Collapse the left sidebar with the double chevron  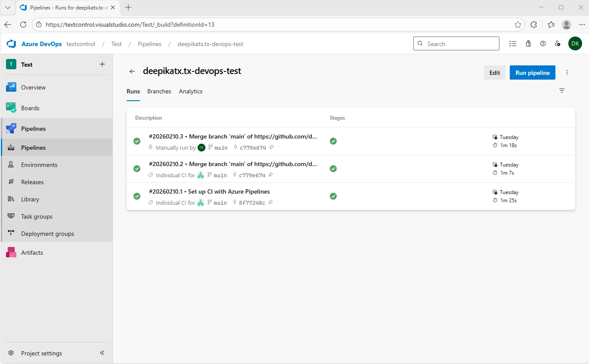click(x=102, y=353)
